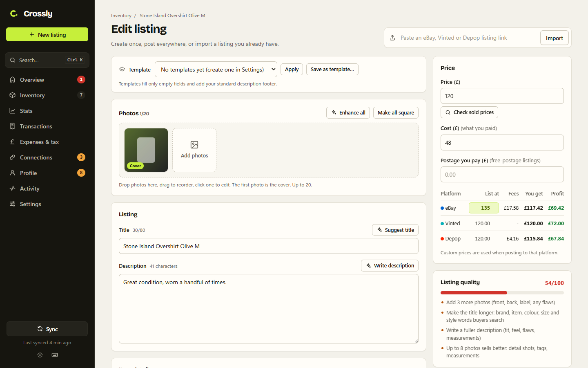
Task: Click the red badge on Overview
Action: click(81, 79)
